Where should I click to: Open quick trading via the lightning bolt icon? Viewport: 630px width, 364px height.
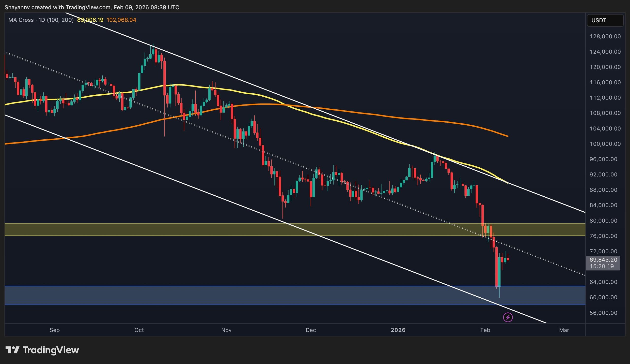tap(508, 317)
